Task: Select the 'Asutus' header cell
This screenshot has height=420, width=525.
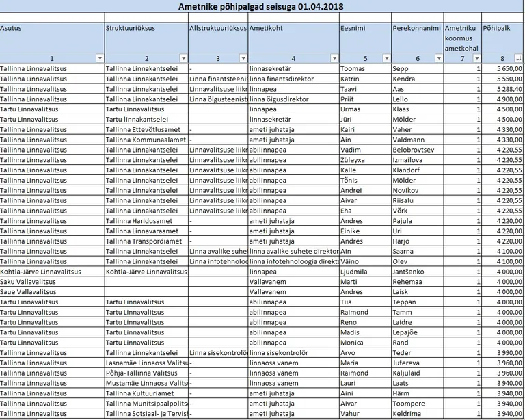Action: pos(52,38)
